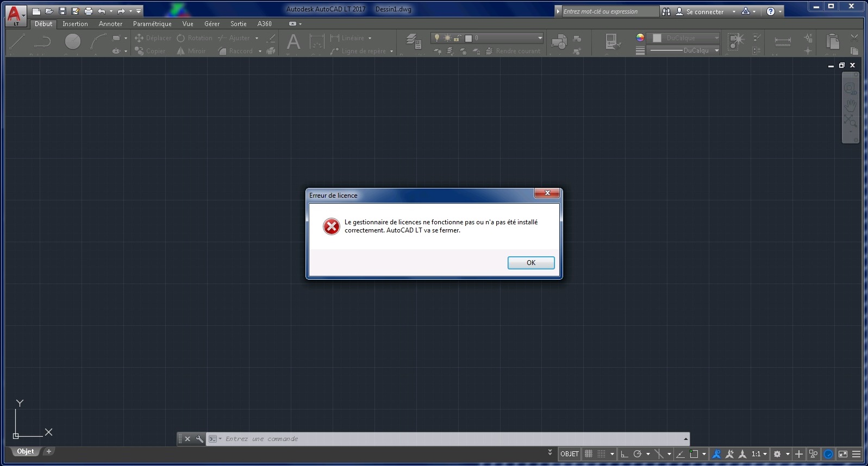Viewport: 868px width, 466px height.
Task: Toggle Ortho mode in status bar
Action: 625,454
